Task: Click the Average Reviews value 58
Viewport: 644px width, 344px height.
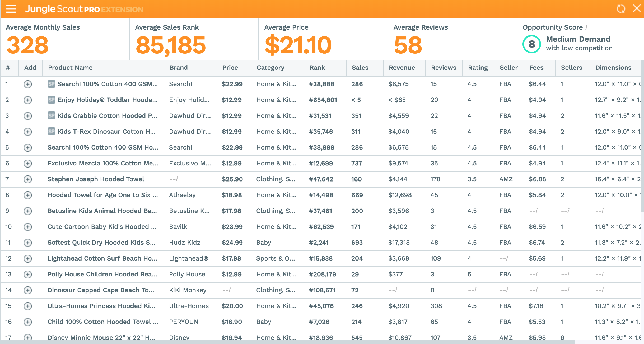Action: pos(408,45)
